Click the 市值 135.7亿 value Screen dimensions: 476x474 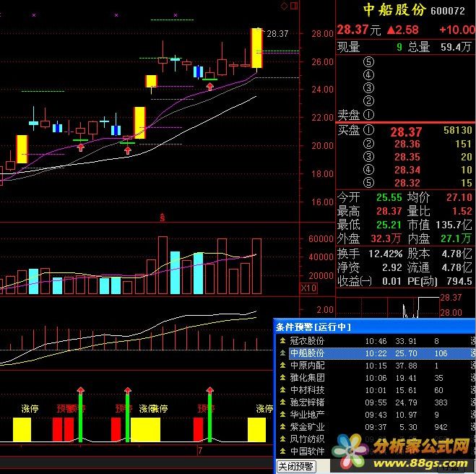tap(454, 225)
